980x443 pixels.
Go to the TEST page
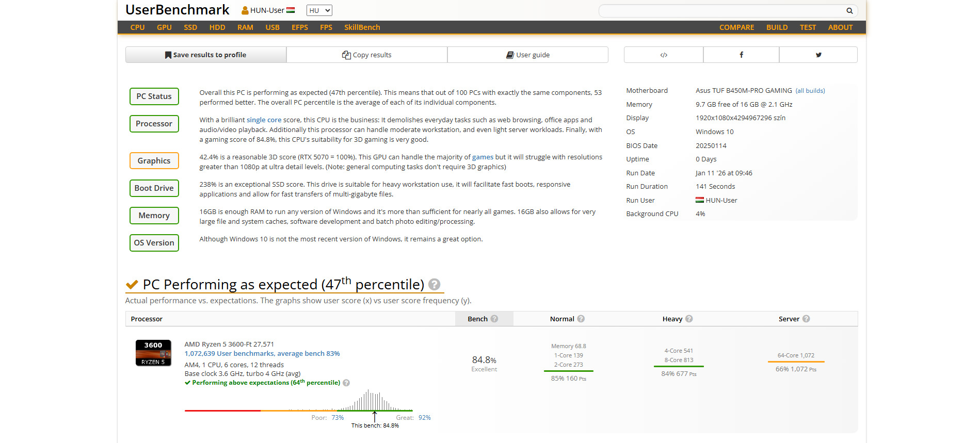[808, 27]
